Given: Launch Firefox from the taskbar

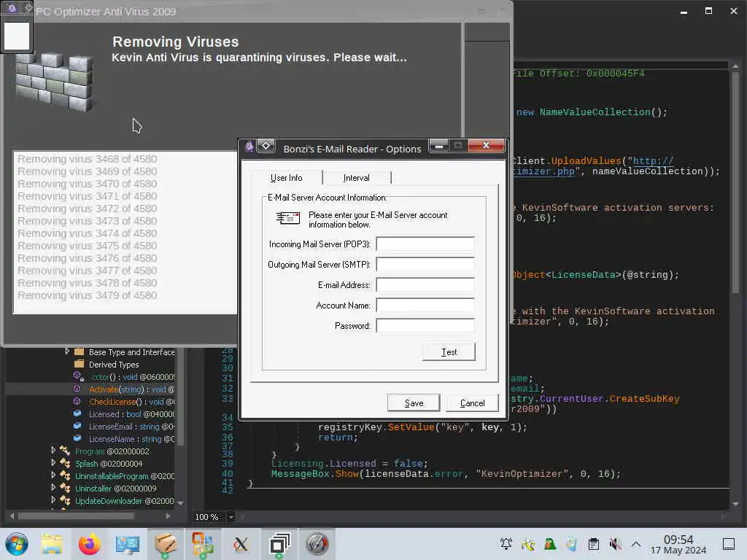Looking at the screenshot, I should (90, 544).
